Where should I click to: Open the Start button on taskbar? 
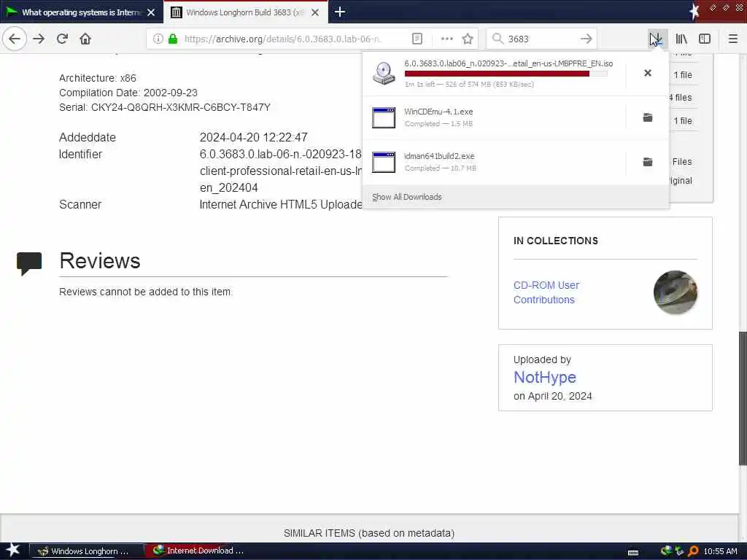tap(12, 551)
